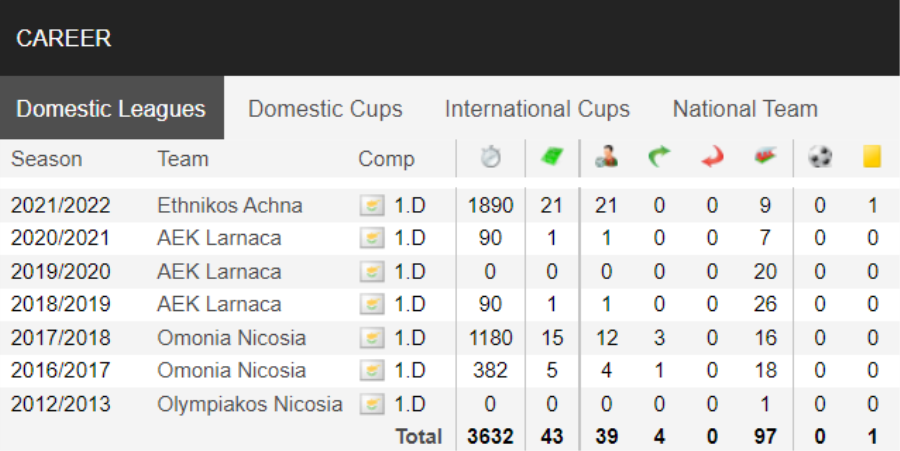
Task: Click the soccer ball goals column icon
Action: [x=820, y=157]
